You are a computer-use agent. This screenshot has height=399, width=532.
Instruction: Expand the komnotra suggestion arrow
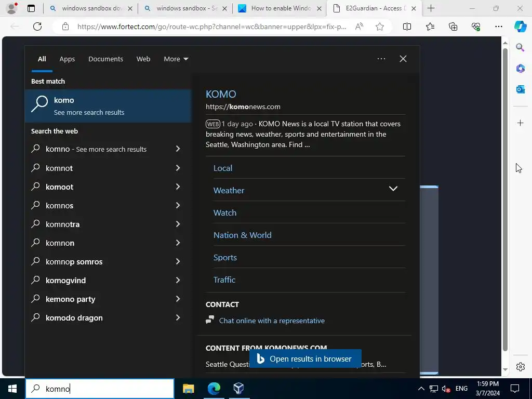coord(178,223)
